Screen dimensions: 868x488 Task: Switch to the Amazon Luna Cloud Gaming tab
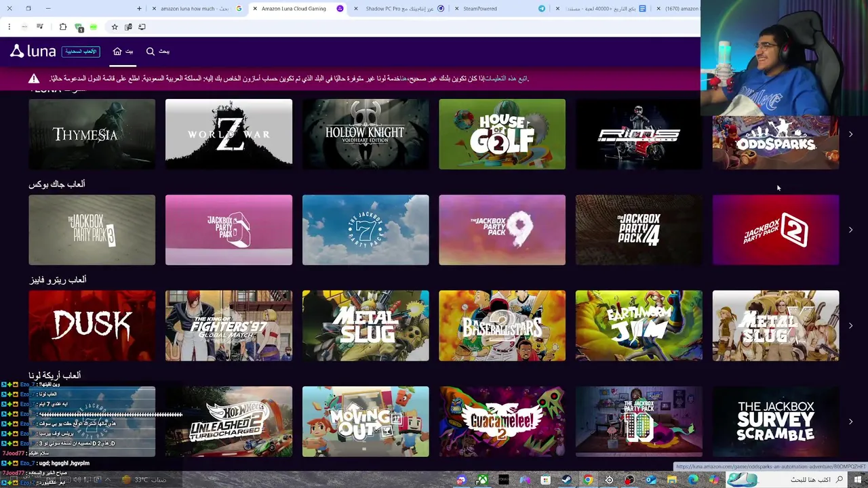pyautogui.click(x=298, y=9)
